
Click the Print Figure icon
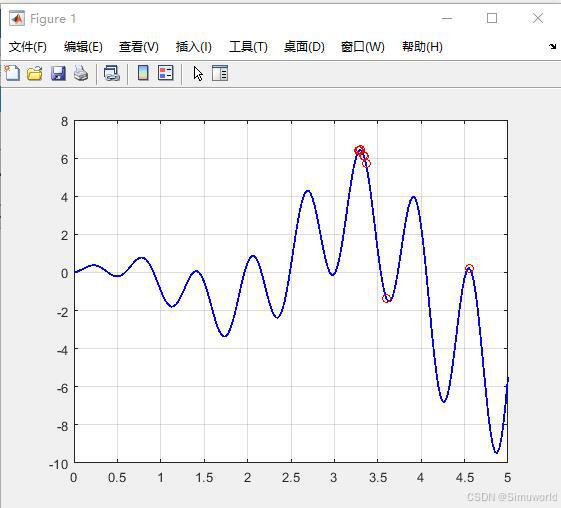tap(81, 73)
